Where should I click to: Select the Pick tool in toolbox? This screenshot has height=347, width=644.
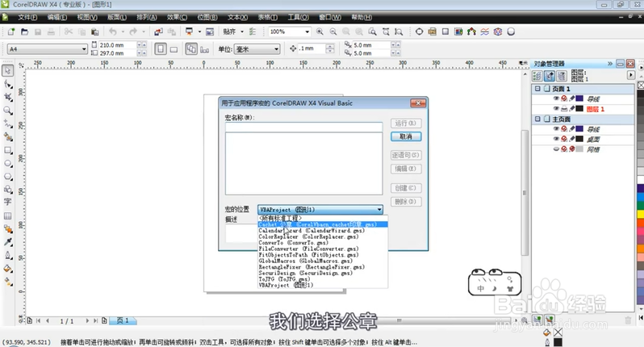click(8, 71)
